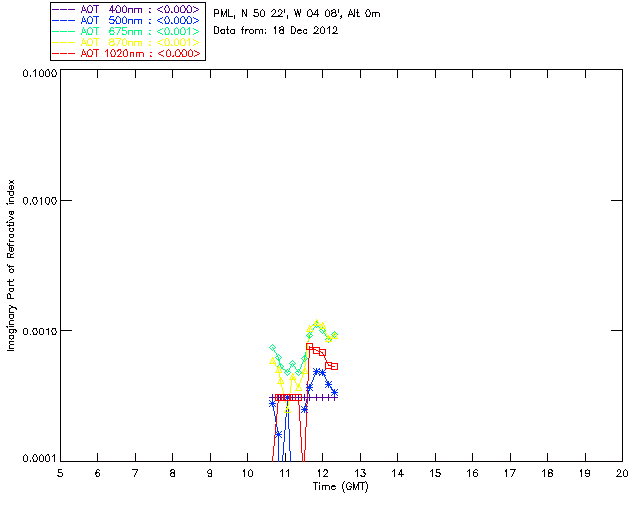This screenshot has height=512, width=640.
Task: Click the x-axis tick label 11
Action: [285, 473]
